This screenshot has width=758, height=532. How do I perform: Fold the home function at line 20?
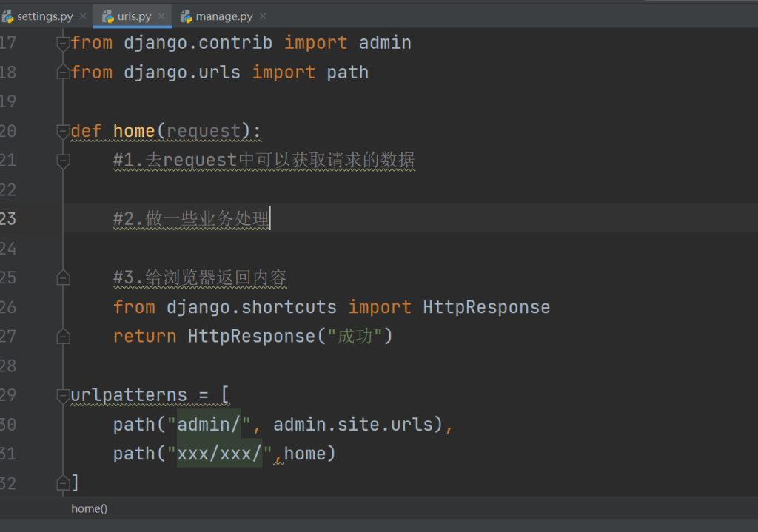point(63,132)
